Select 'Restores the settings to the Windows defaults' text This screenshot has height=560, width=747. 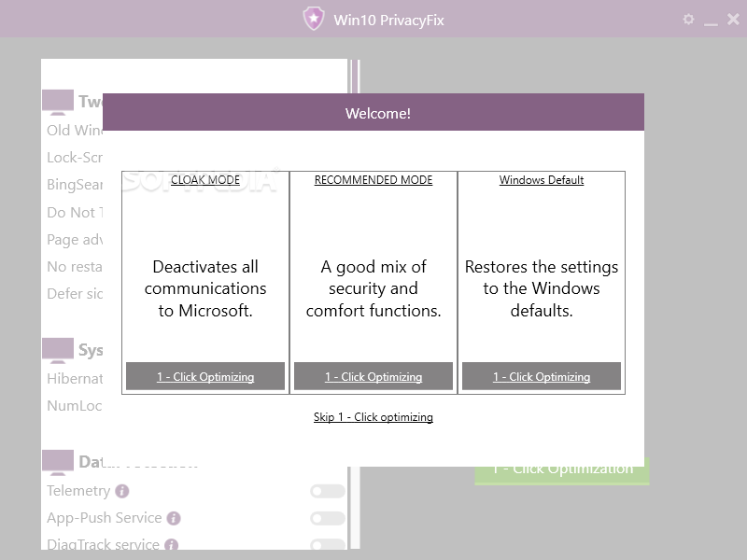tap(542, 288)
